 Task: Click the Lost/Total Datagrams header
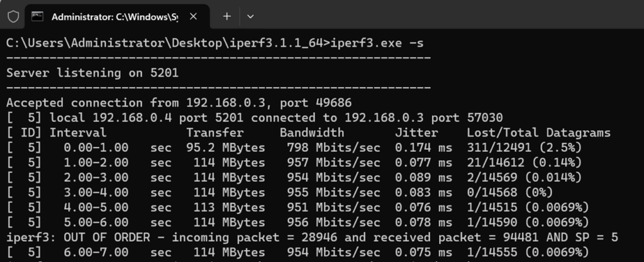click(538, 133)
